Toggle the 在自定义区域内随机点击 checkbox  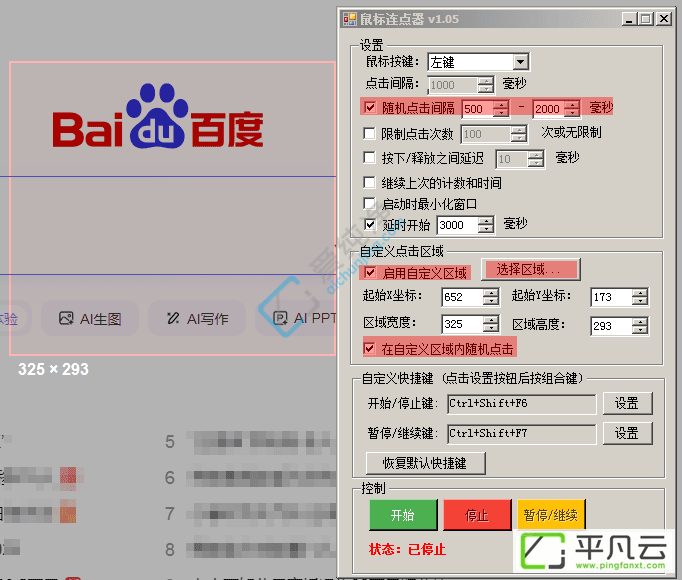[370, 349]
